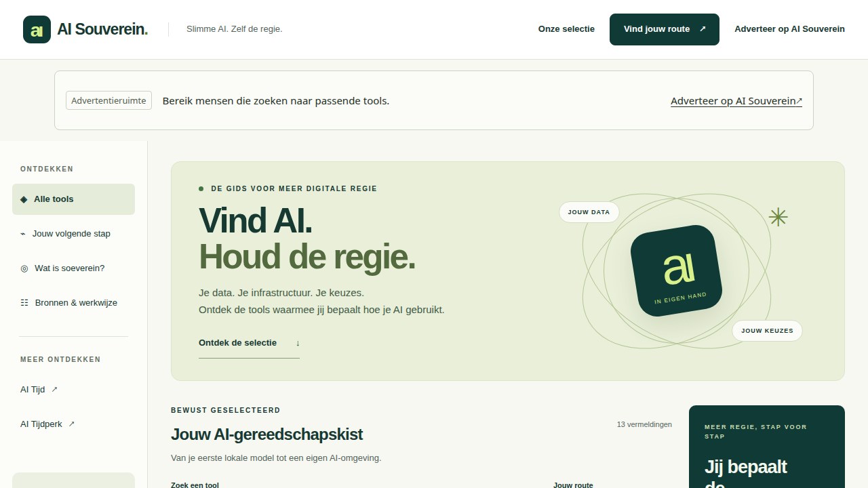Click the diamond icon beside Alle tools
868x488 pixels.
(x=24, y=199)
